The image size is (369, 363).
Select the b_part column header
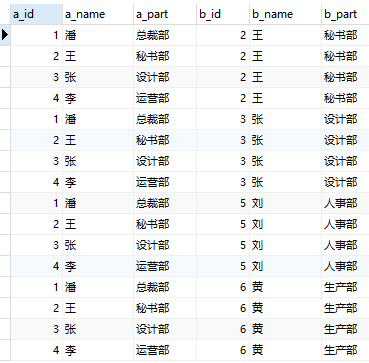coord(346,14)
